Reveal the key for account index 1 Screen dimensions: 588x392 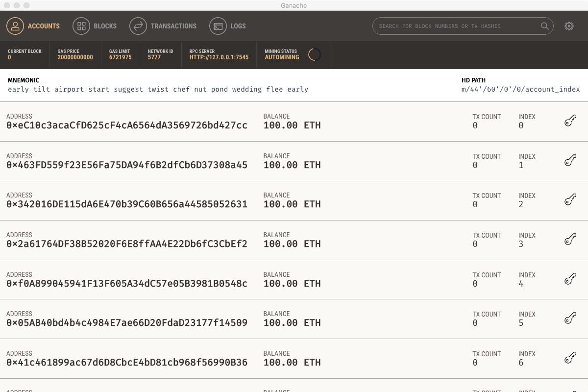570,160
